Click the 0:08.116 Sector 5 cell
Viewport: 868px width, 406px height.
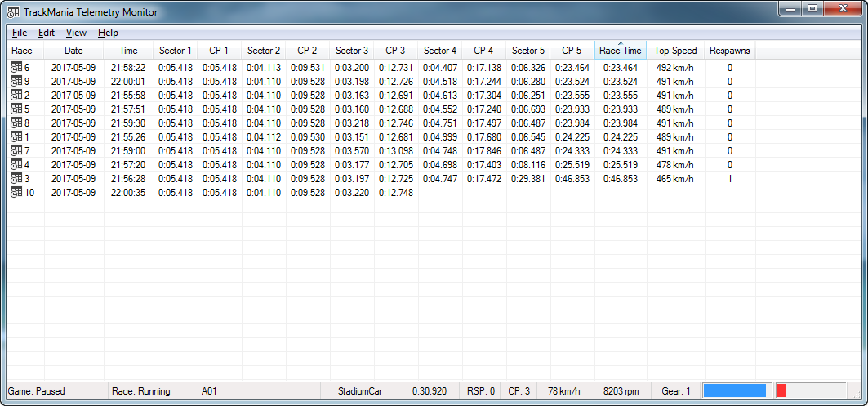[528, 164]
